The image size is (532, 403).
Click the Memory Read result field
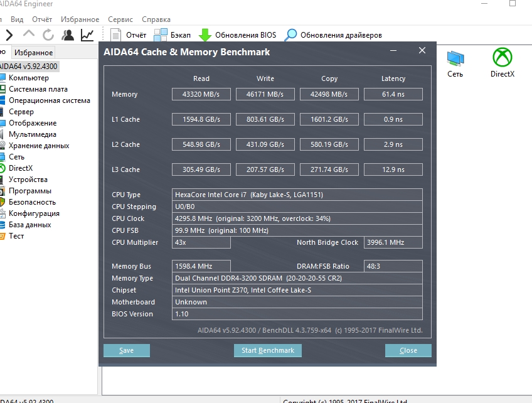coord(201,94)
